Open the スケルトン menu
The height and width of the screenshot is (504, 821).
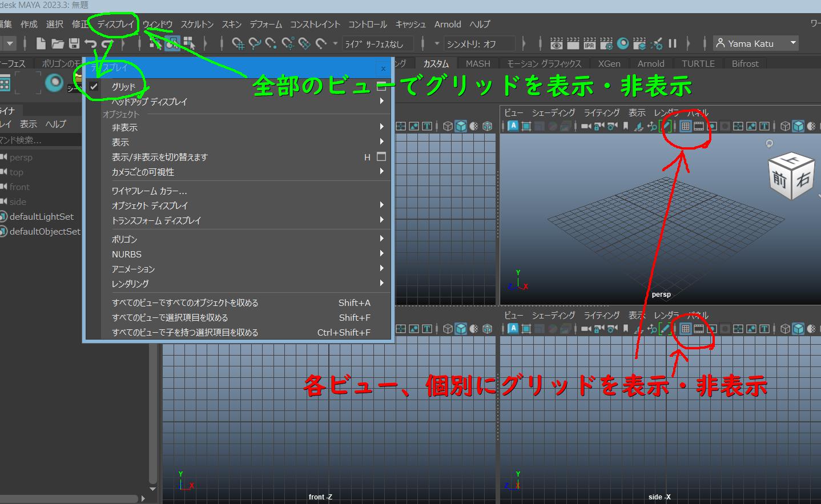pos(197,24)
